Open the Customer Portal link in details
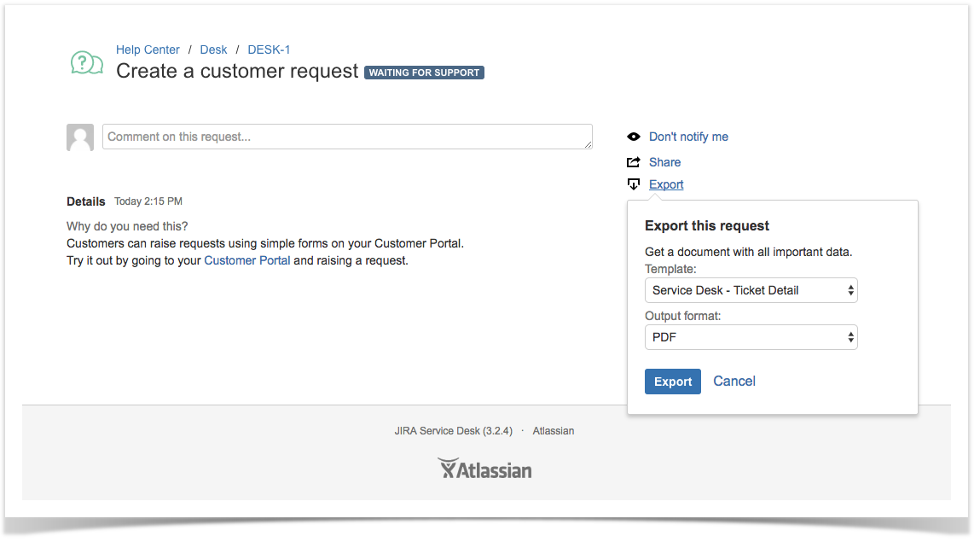The height and width of the screenshot is (542, 980). (x=247, y=260)
